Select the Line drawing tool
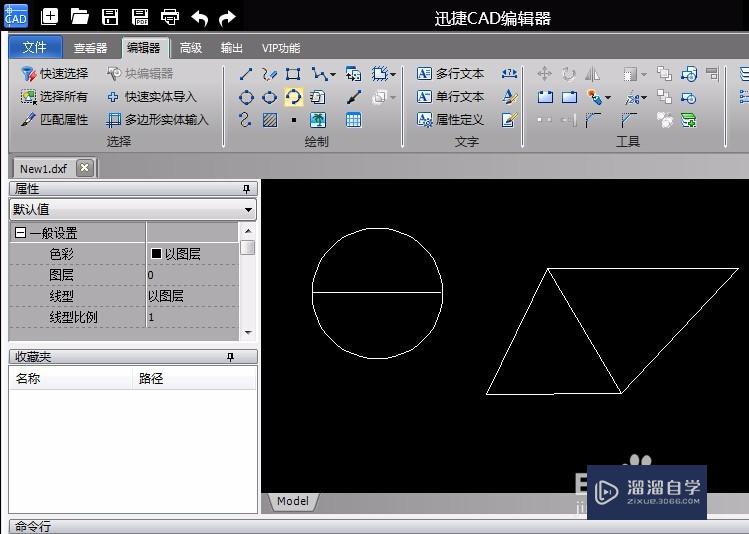749x534 pixels. point(246,74)
